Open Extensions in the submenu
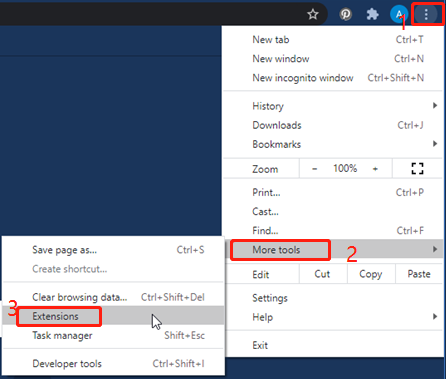The width and height of the screenshot is (446, 379). click(113, 316)
